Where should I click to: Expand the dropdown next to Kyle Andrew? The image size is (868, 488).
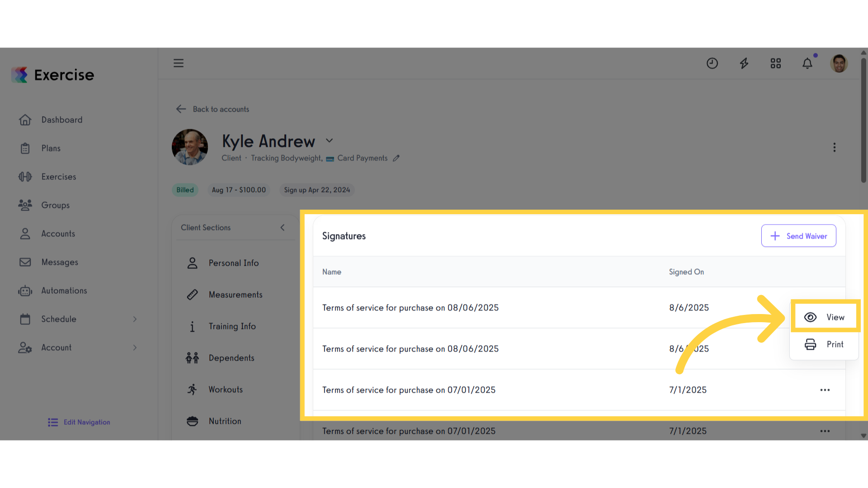click(330, 141)
